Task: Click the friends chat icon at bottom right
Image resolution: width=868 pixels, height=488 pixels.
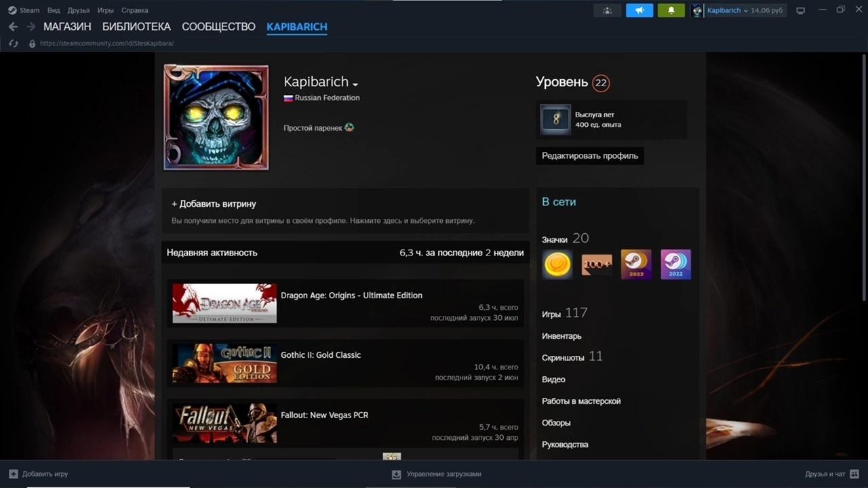Action: 854,474
